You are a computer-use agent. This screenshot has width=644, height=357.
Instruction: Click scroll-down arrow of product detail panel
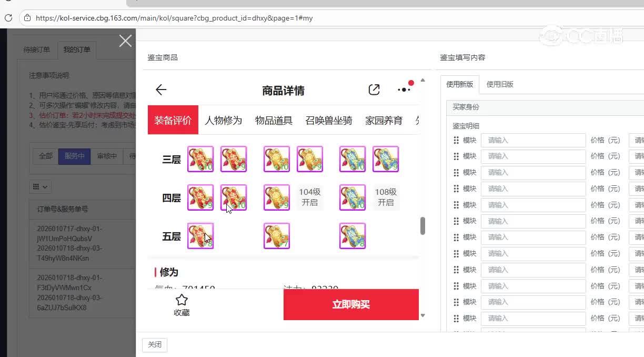point(422,315)
